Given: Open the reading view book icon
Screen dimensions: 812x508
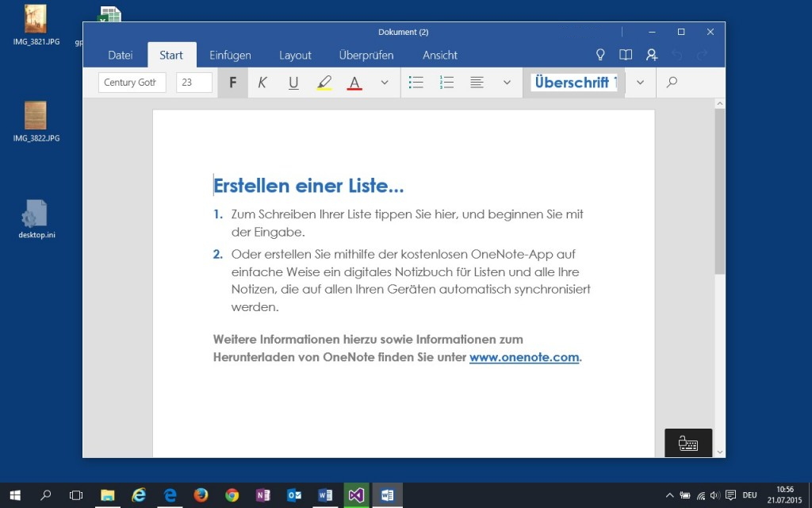Looking at the screenshot, I should 626,55.
